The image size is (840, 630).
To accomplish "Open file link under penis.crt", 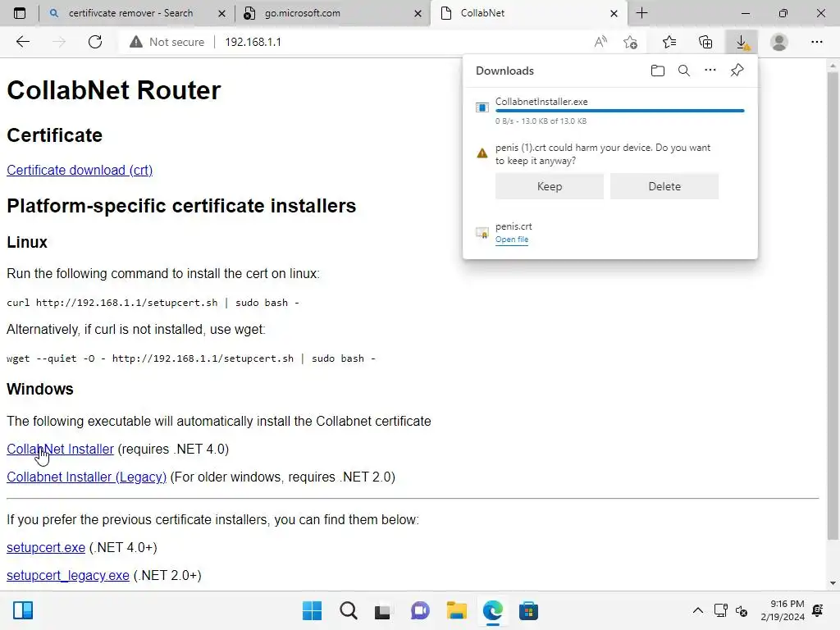I will [512, 240].
